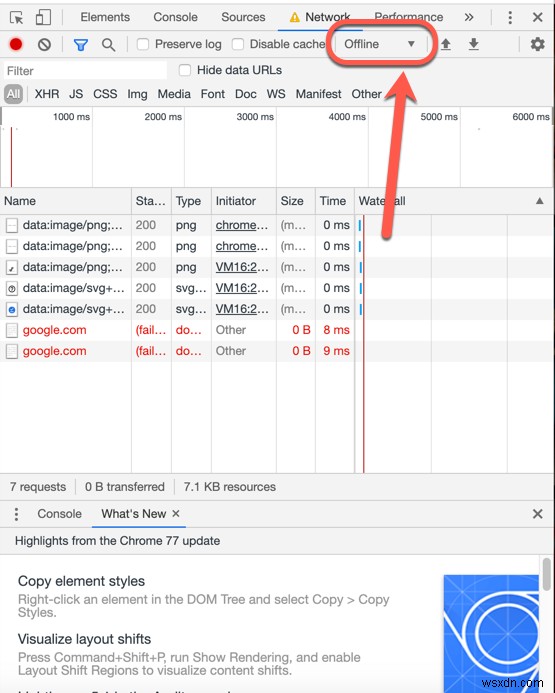The width and height of the screenshot is (555, 693).
Task: Filter requests by Manifest type
Action: (x=319, y=94)
